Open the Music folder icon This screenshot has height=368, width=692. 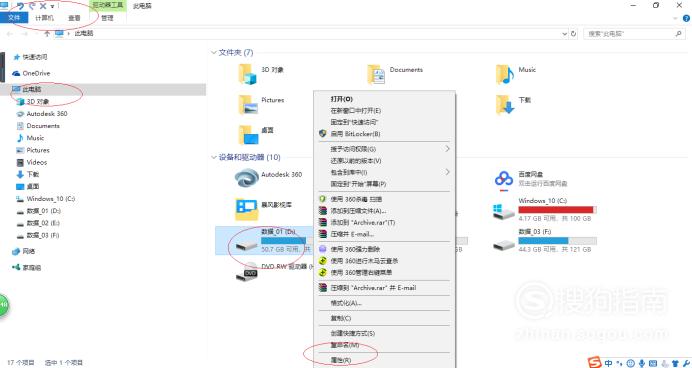pos(505,74)
